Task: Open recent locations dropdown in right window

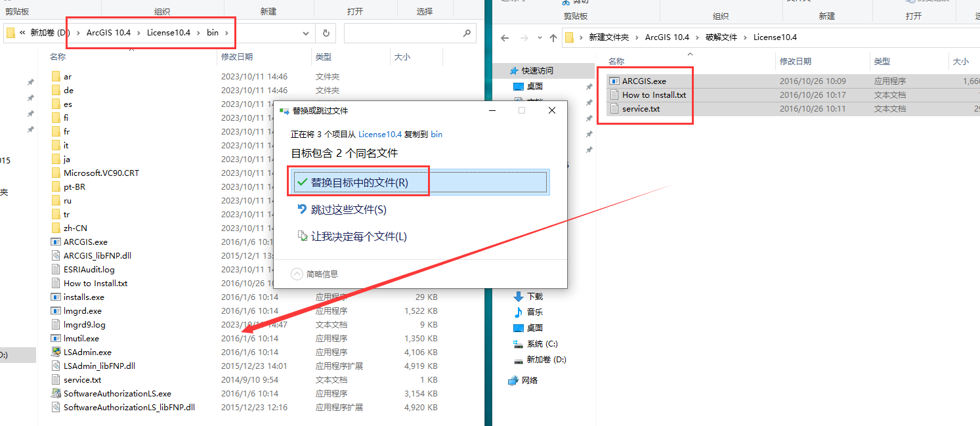Action: pyautogui.click(x=540, y=37)
